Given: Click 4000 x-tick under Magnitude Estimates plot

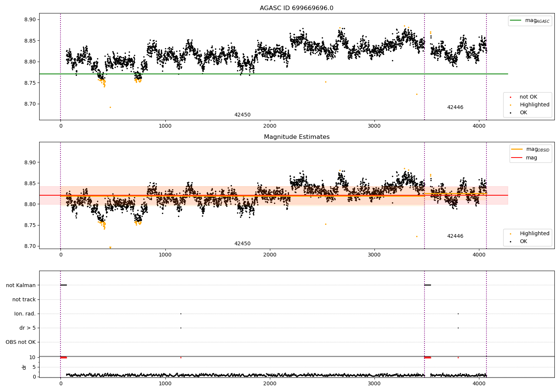Looking at the screenshot, I should coord(479,255).
